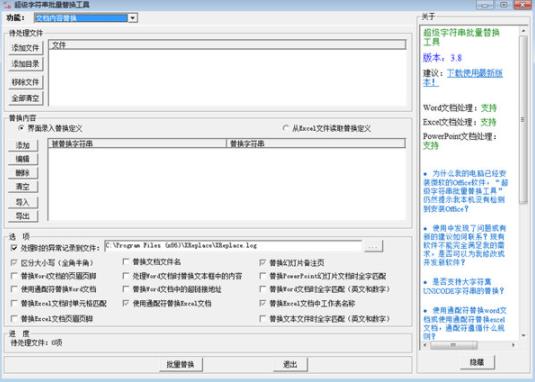Click the 删除 button
535x382 pixels.
point(23,173)
